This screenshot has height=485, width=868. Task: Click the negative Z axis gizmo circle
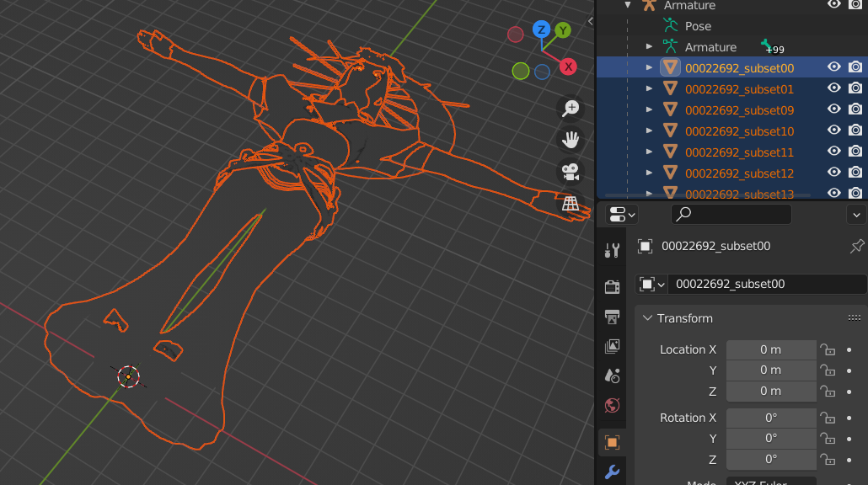coord(542,72)
